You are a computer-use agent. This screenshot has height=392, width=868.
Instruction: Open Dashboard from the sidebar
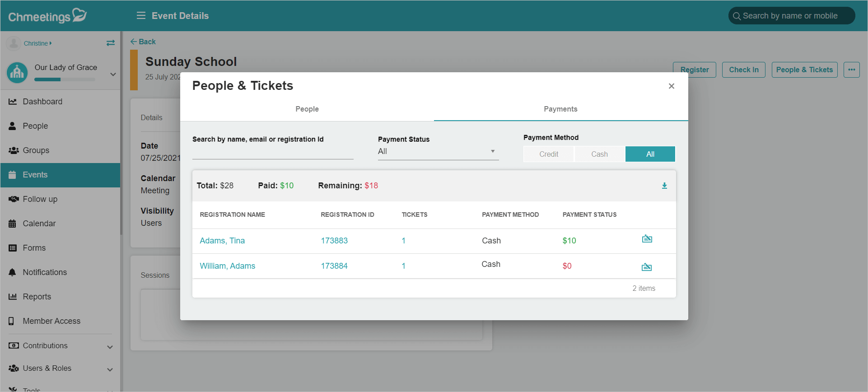(x=60, y=102)
